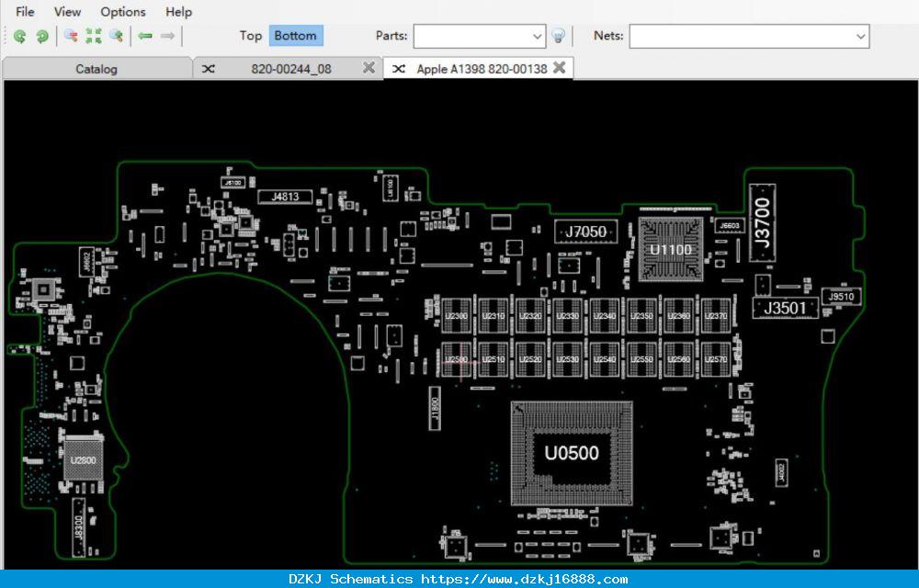Screen dimensions: 919x588
Task: Close the 820-00244_08 tab
Action: pyautogui.click(x=369, y=68)
